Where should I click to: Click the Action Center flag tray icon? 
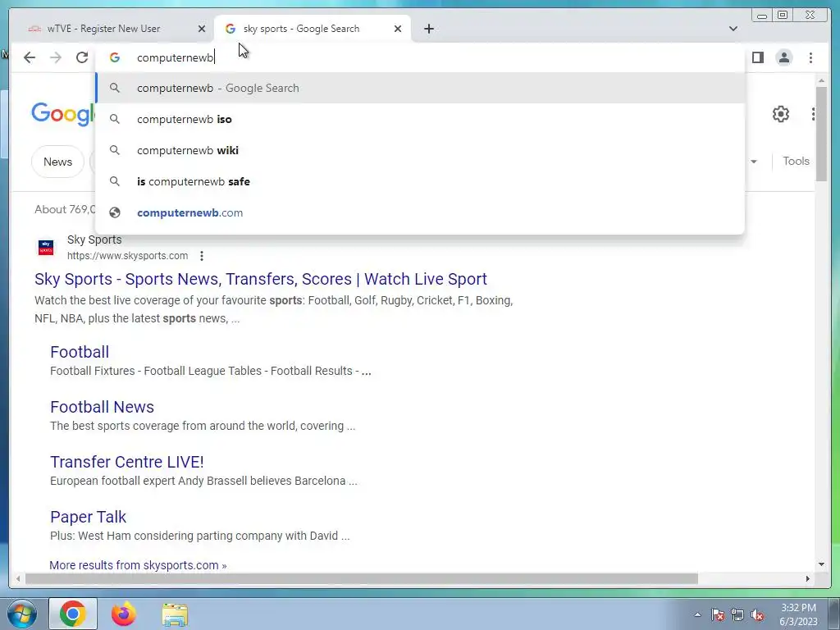[718, 614]
